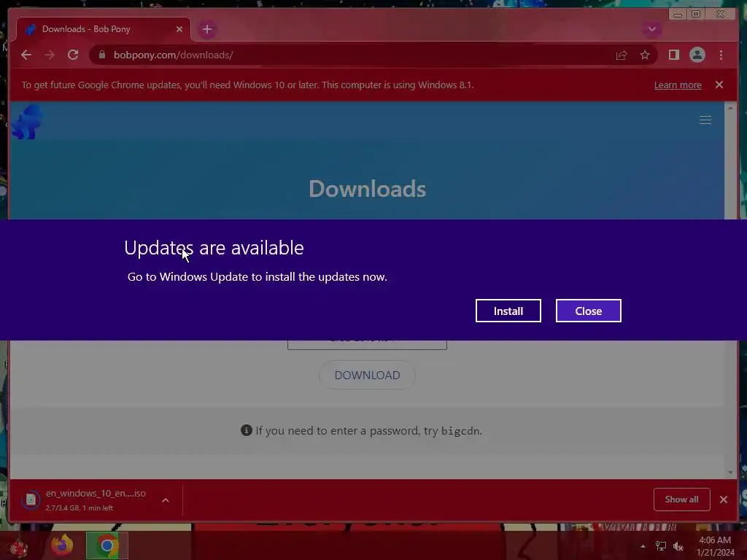Viewport: 747px width, 560px height.
Task: Install the available Windows updates
Action: [508, 311]
